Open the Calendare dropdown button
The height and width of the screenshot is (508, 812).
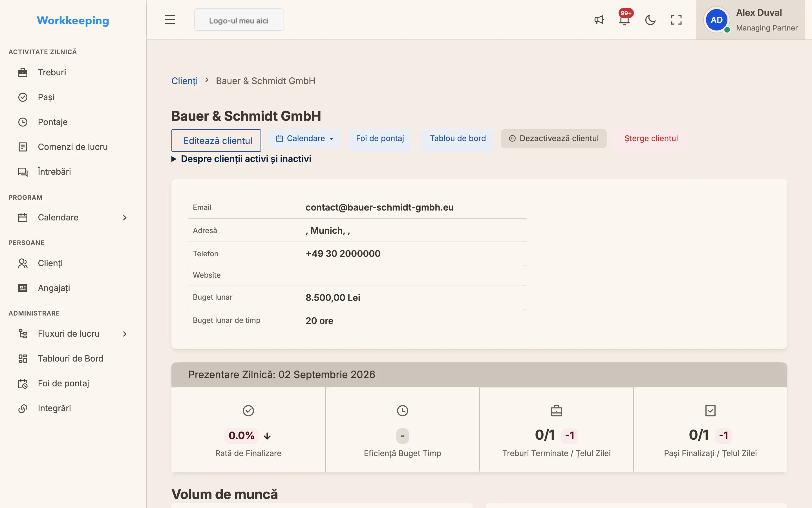click(x=305, y=138)
